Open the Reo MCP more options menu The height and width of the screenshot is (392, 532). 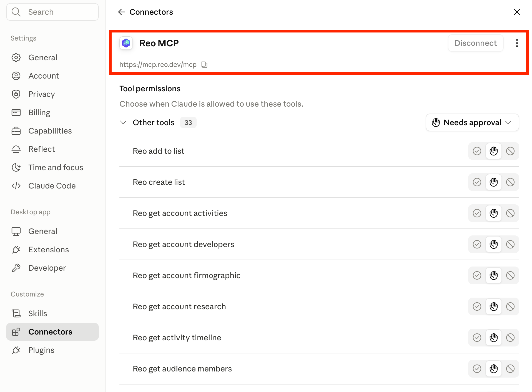517,43
